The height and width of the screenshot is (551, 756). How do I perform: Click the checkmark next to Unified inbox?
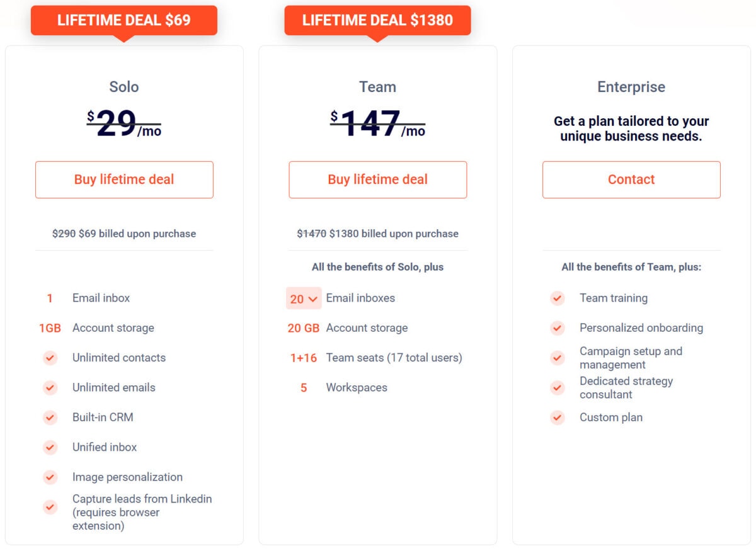coord(50,447)
